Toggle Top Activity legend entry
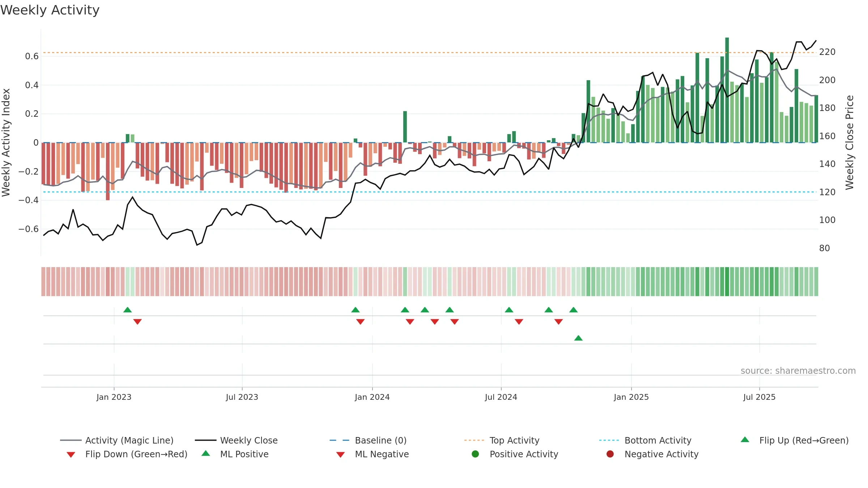 coord(502,440)
